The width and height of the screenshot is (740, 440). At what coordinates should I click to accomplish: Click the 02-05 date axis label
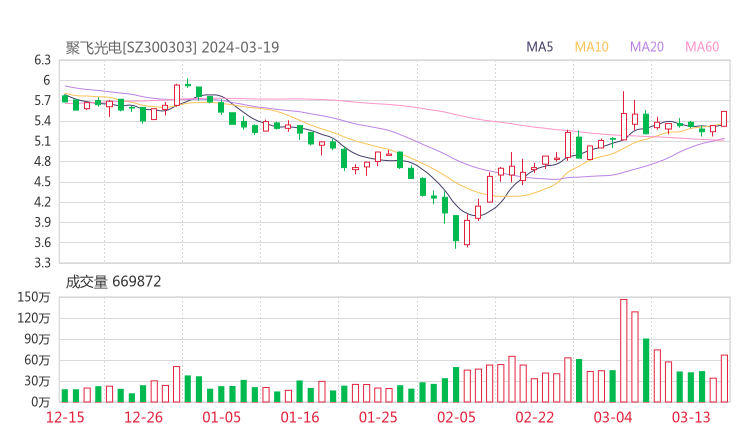456,417
